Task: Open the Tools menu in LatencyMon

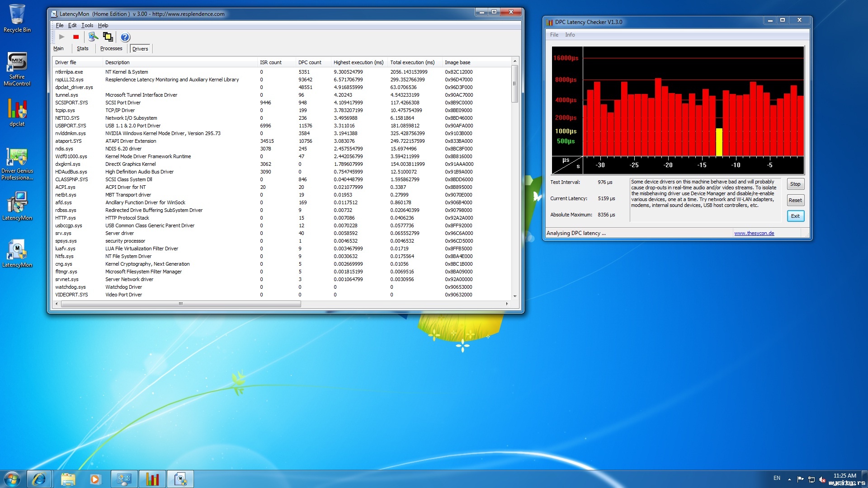Action: coord(87,25)
